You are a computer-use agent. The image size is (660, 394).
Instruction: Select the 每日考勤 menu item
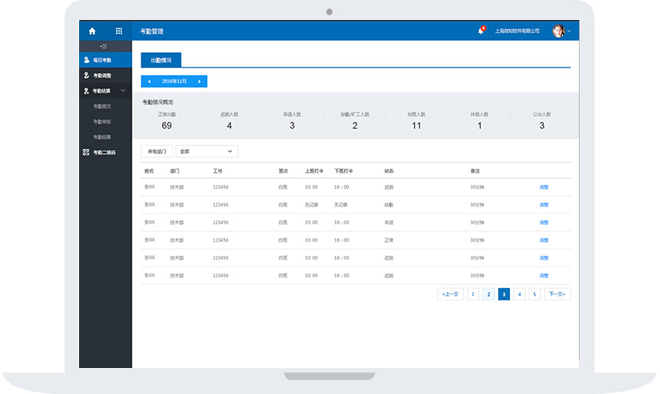(105, 60)
